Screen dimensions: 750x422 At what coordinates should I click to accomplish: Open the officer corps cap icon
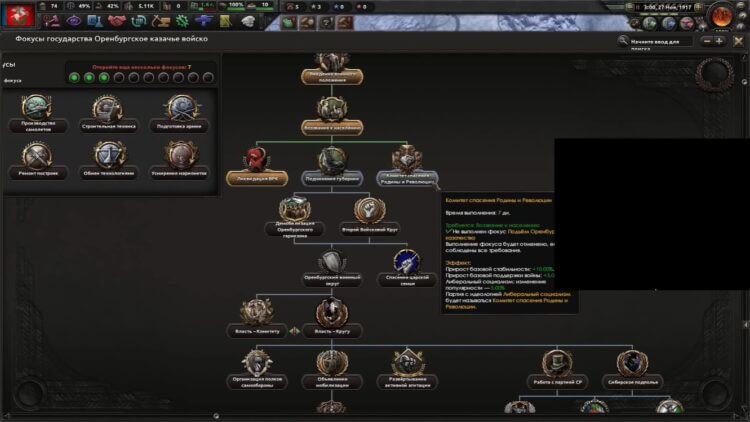[x=247, y=21]
